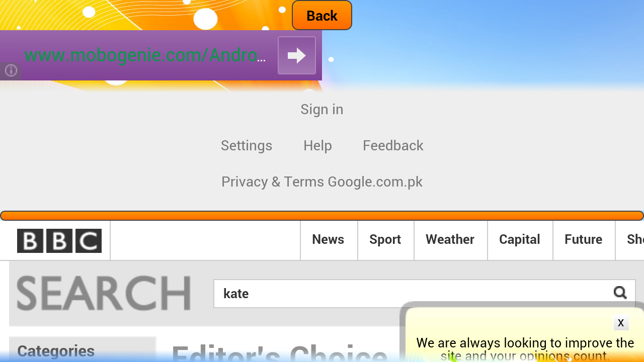This screenshot has width=644, height=362.
Task: Select the Weather tab
Action: 450,240
